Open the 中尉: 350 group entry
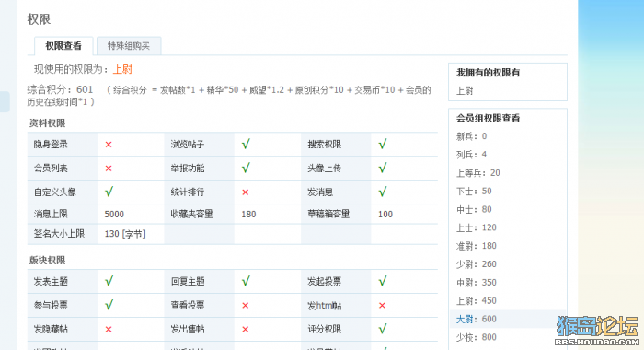This screenshot has height=350, width=644. click(477, 283)
